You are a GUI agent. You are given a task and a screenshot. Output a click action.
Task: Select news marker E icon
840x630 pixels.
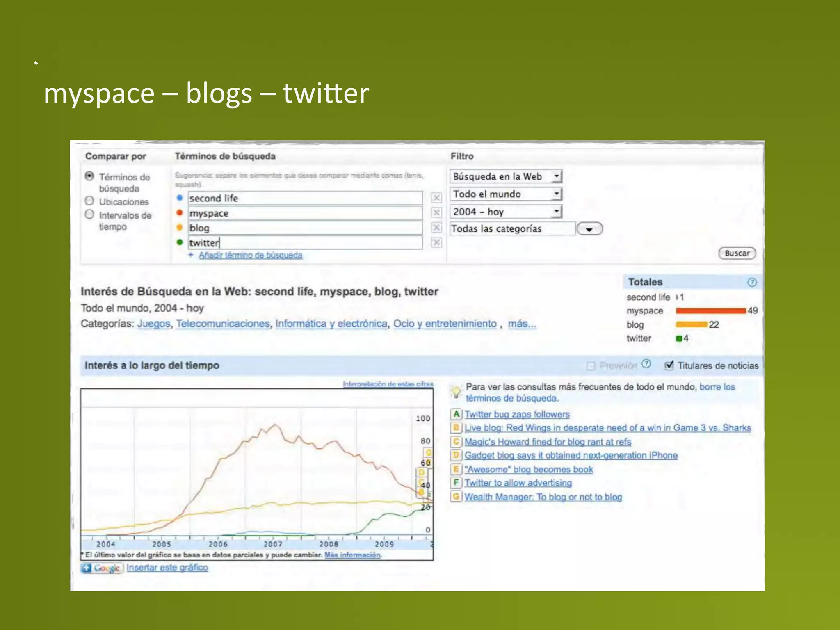pos(456,469)
